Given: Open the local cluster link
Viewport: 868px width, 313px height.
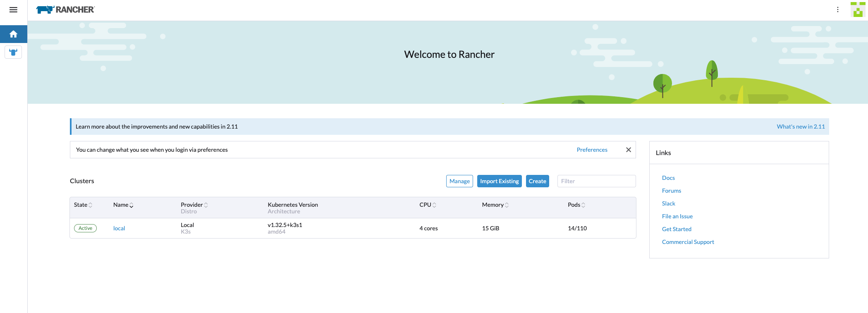Looking at the screenshot, I should point(119,228).
